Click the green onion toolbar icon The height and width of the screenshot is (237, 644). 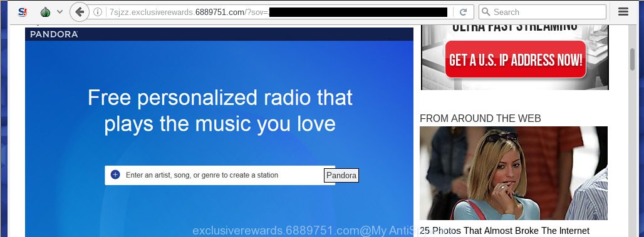point(45,12)
